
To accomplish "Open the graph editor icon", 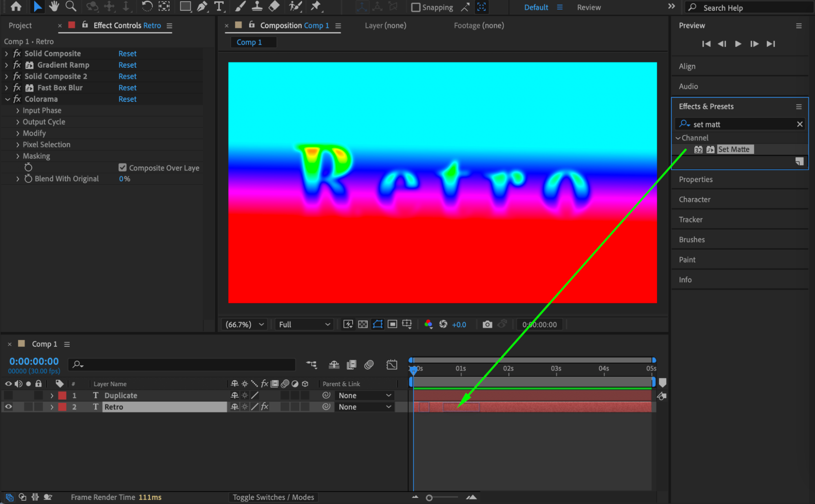I will tap(392, 365).
